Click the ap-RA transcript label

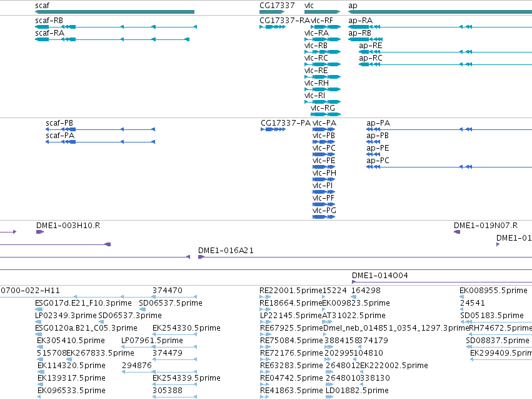click(x=360, y=21)
